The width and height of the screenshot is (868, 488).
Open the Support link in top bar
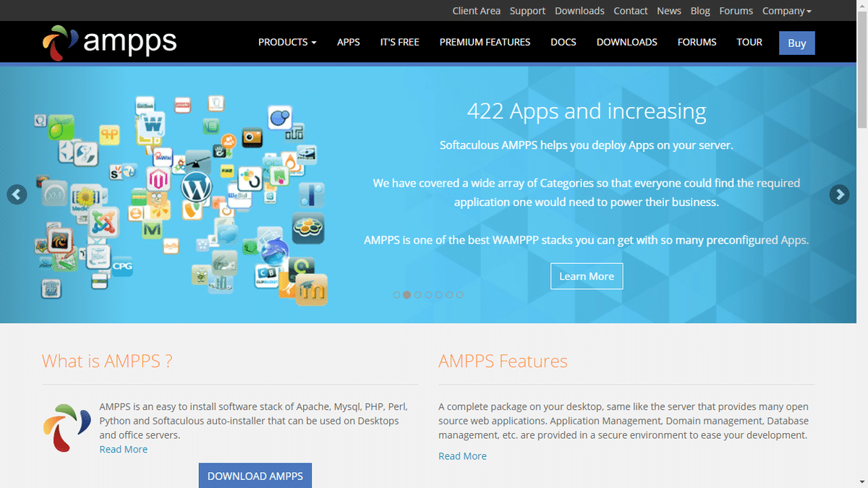pyautogui.click(x=527, y=11)
